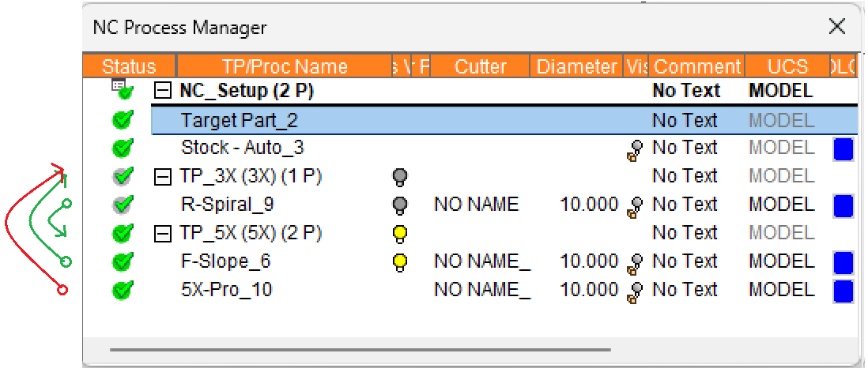Click the NC_Setup status icon at the top

point(122,90)
